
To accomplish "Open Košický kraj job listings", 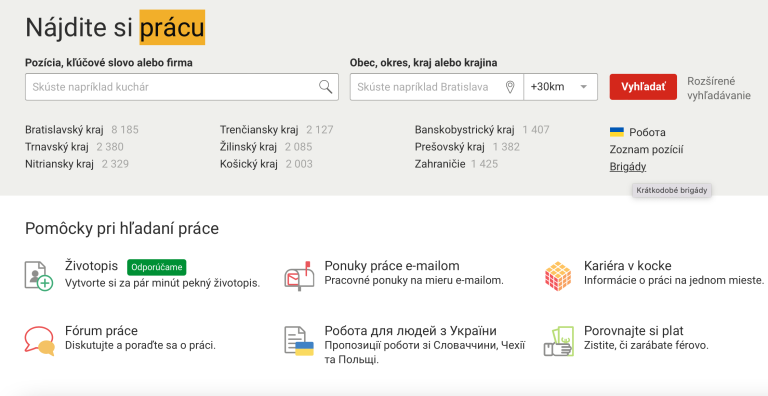I will (248, 164).
